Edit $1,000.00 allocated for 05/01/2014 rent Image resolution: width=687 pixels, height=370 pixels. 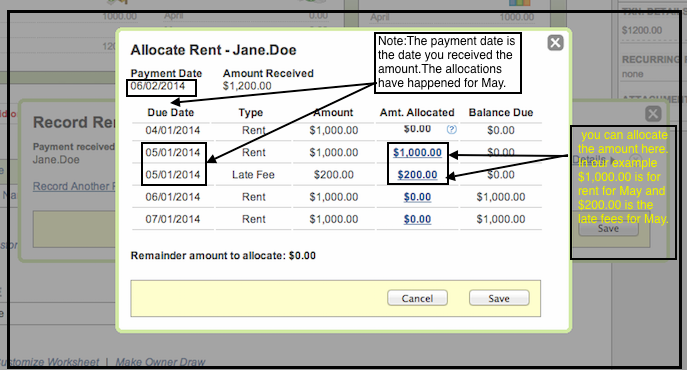click(x=417, y=153)
